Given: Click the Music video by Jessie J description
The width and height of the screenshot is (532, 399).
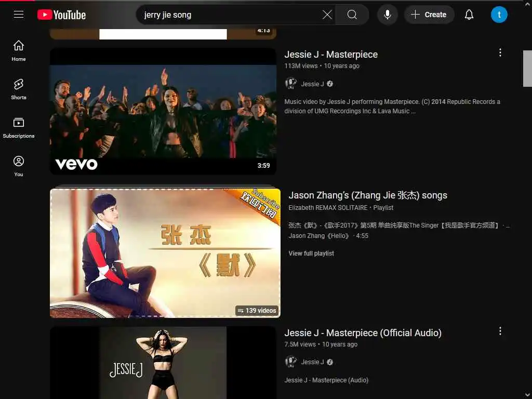Looking at the screenshot, I should pos(392,106).
